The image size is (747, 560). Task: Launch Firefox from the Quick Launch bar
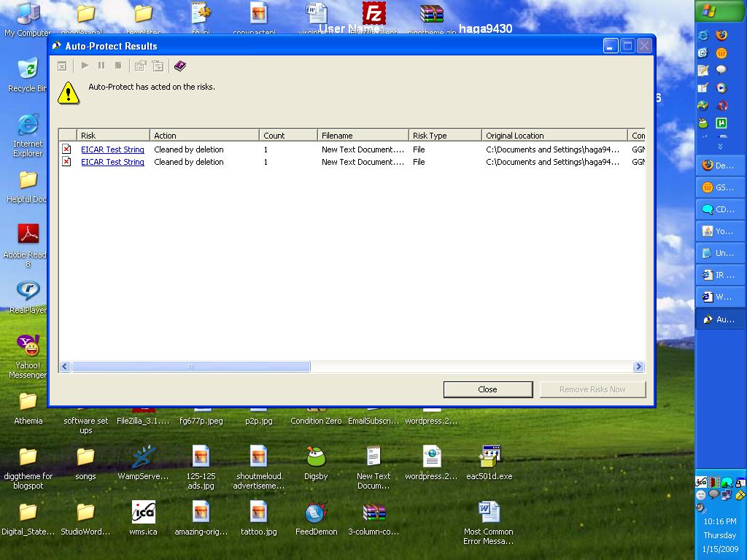click(x=721, y=34)
